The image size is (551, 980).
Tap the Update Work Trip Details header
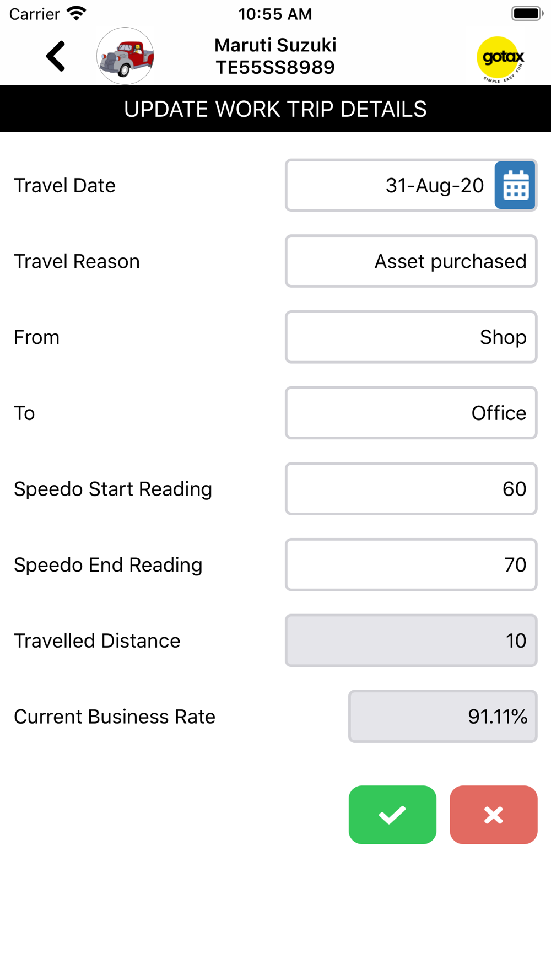coord(275,109)
